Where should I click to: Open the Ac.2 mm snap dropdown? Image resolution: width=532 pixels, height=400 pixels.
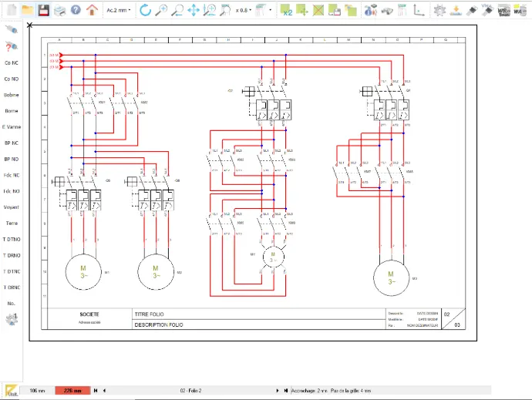tap(118, 11)
